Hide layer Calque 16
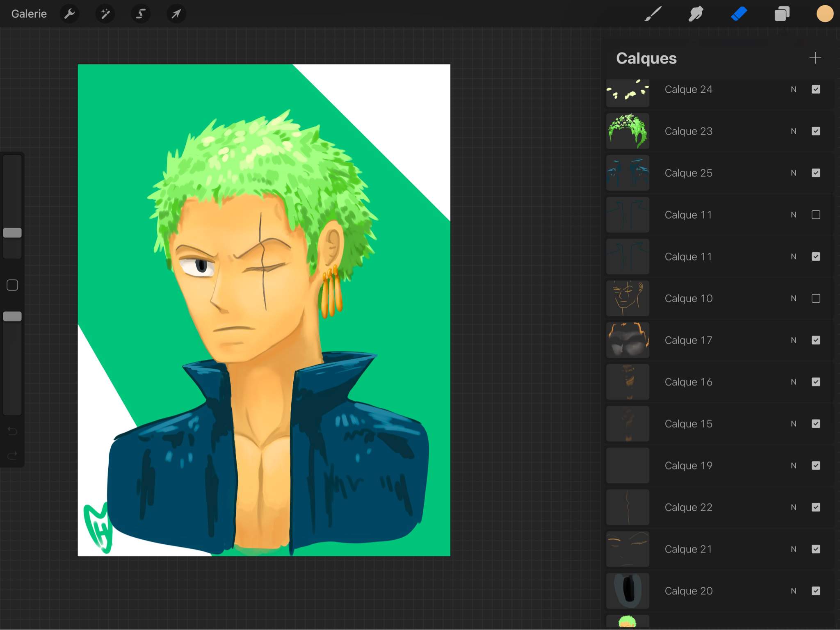 [816, 382]
